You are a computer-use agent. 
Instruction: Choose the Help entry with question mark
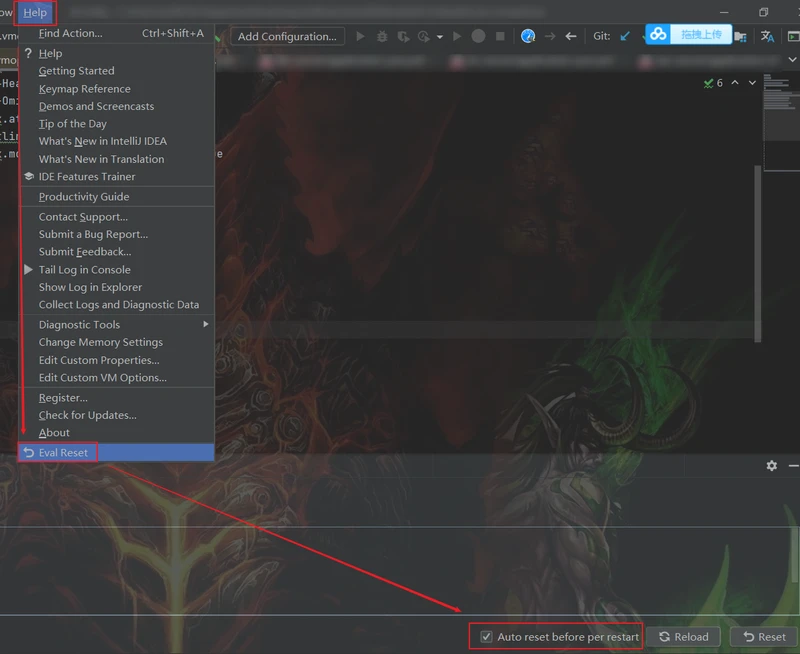(117, 53)
